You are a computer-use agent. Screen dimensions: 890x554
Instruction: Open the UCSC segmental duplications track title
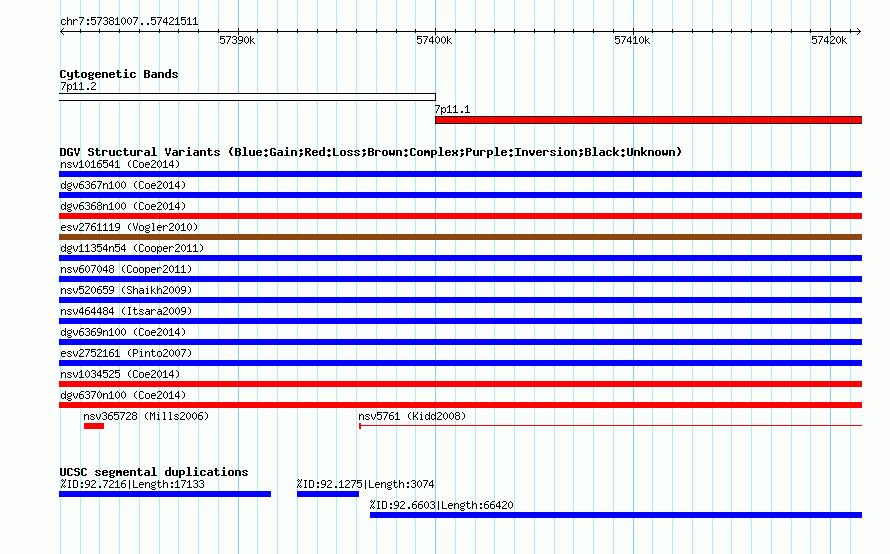coord(154,472)
